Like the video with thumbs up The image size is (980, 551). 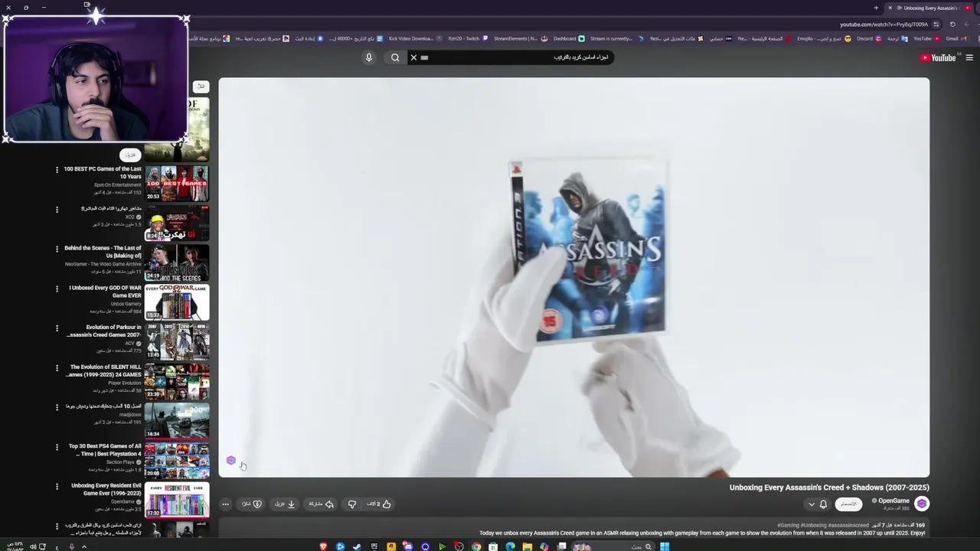380,504
